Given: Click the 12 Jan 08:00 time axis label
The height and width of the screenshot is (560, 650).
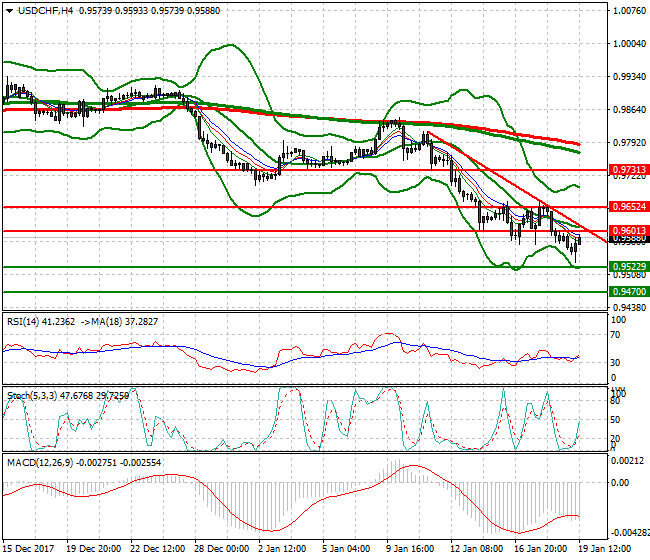Looking at the screenshot, I should click(477, 549).
